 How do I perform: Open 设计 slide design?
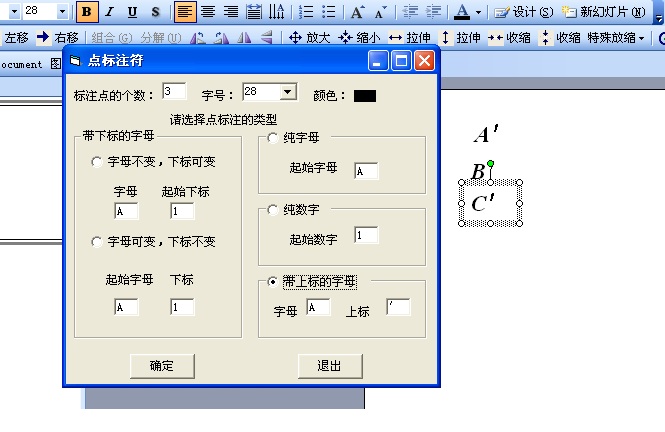[524, 12]
